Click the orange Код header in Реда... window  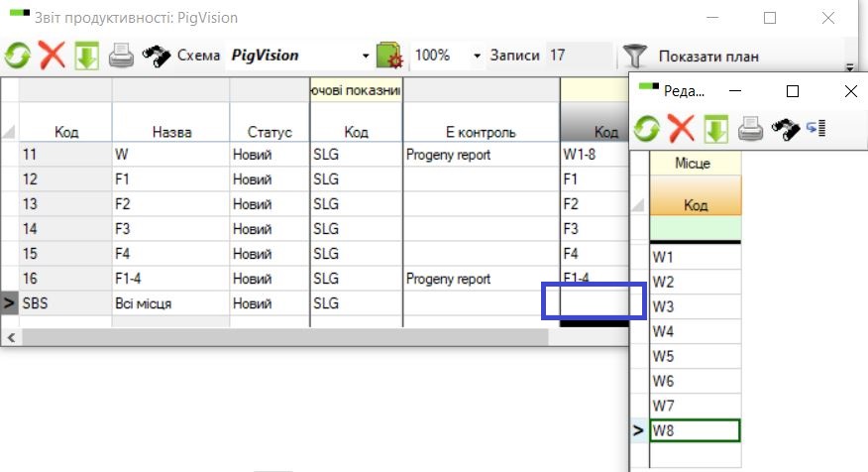pyautogui.click(x=696, y=195)
